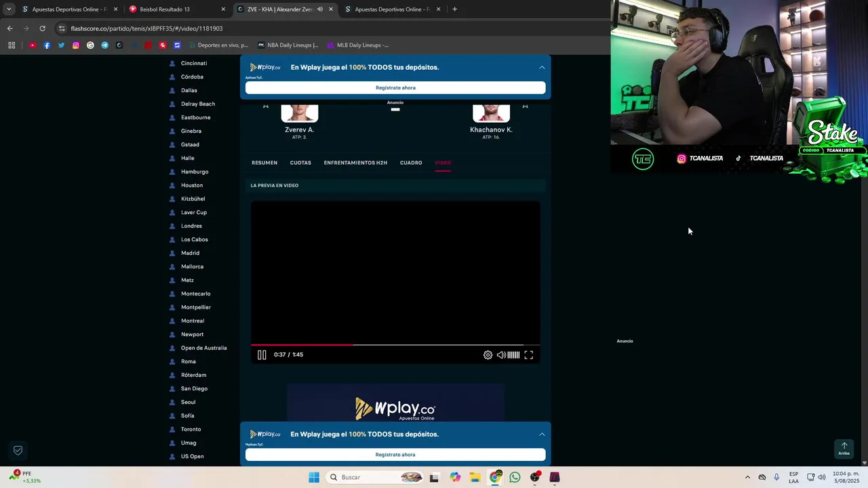Switch to the Cuotas tab
The width and height of the screenshot is (868, 488).
coord(300,163)
